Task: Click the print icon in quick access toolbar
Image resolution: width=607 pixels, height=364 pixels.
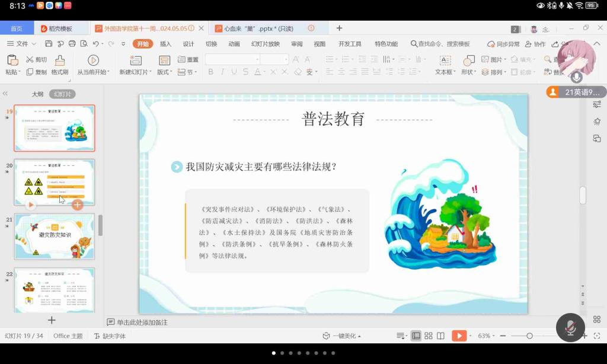Action: click(x=72, y=44)
